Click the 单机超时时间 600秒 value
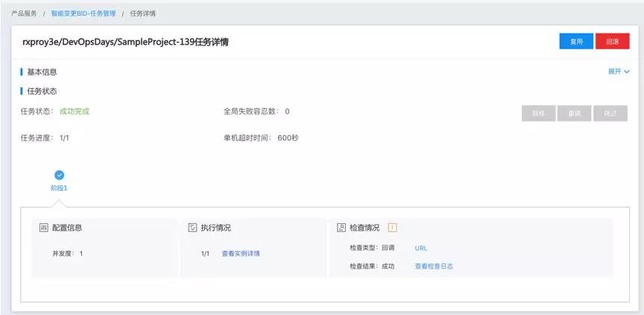This screenshot has width=644, height=315. point(288,138)
